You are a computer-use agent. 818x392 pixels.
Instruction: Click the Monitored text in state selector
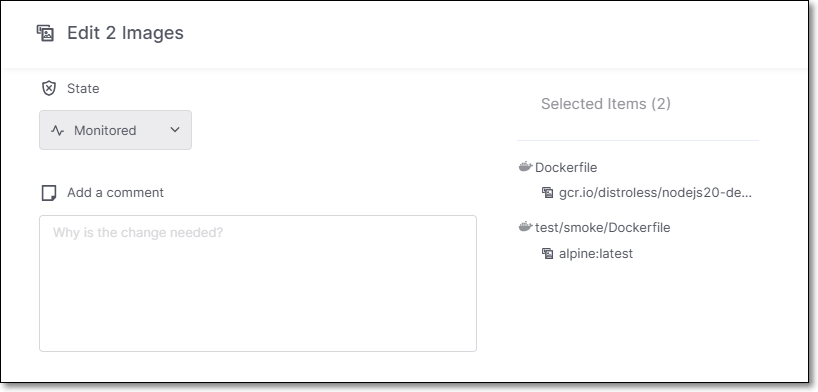click(105, 130)
